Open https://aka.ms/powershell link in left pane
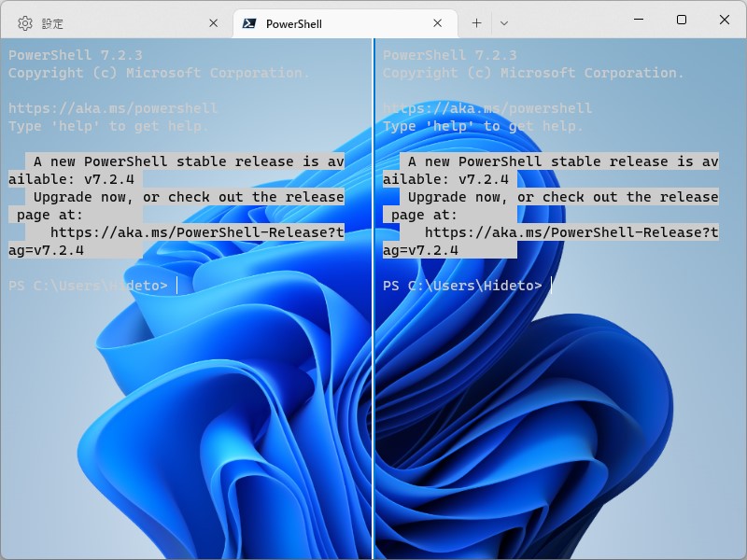 tap(113, 108)
